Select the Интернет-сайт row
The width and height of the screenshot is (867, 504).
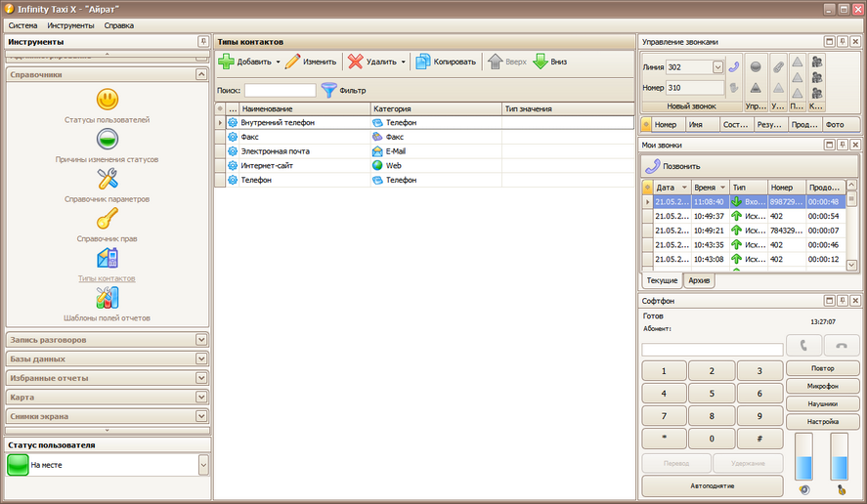(x=424, y=165)
